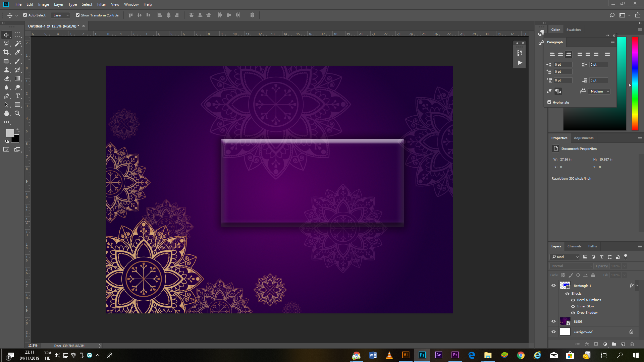The height and width of the screenshot is (362, 644).
Task: Select the Crop tool
Action: pos(6,52)
